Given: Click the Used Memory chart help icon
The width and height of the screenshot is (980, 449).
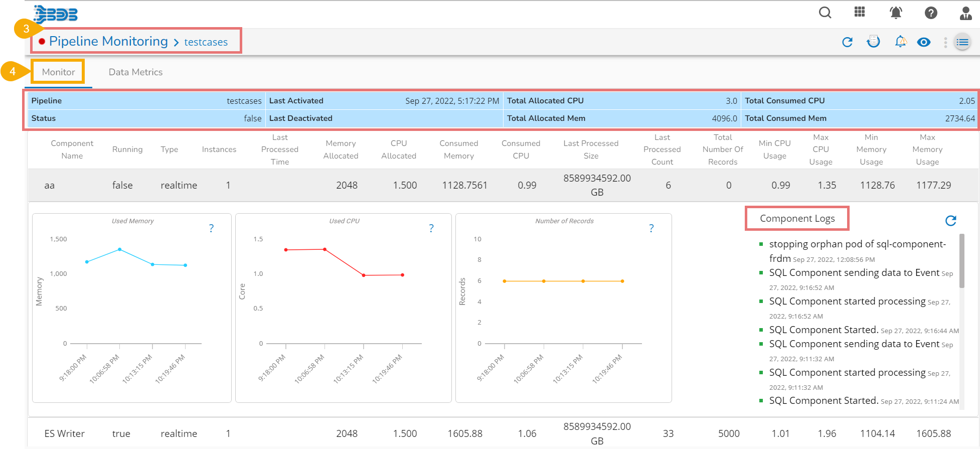Looking at the screenshot, I should [211, 228].
